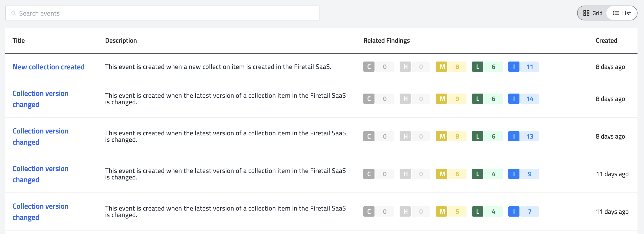Viewport: 644px width, 234px height.
Task: Click Info badge showing 11
Action: pyautogui.click(x=523, y=67)
